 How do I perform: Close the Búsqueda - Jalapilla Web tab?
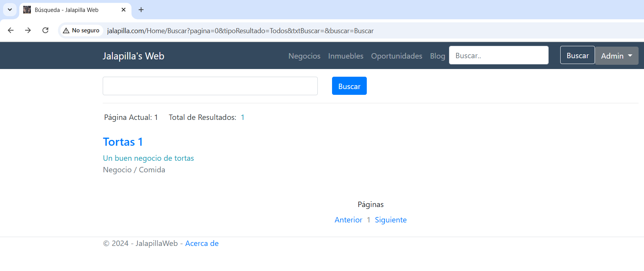(x=124, y=10)
